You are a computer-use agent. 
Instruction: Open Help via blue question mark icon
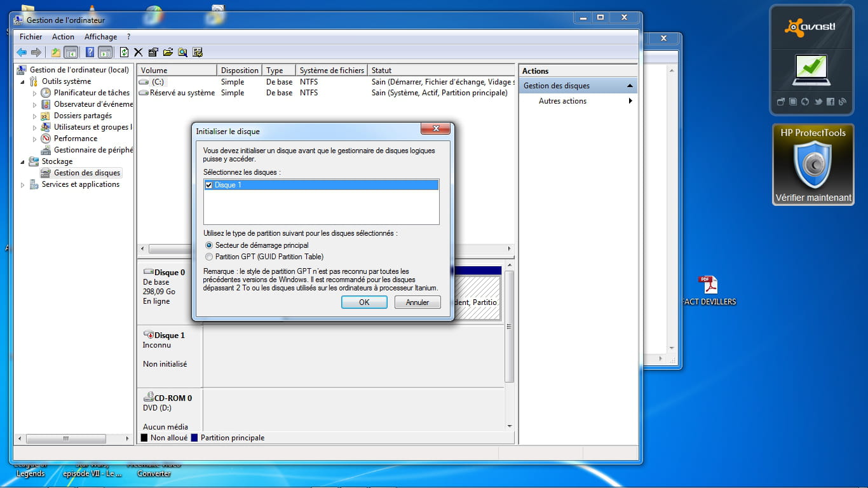click(90, 52)
